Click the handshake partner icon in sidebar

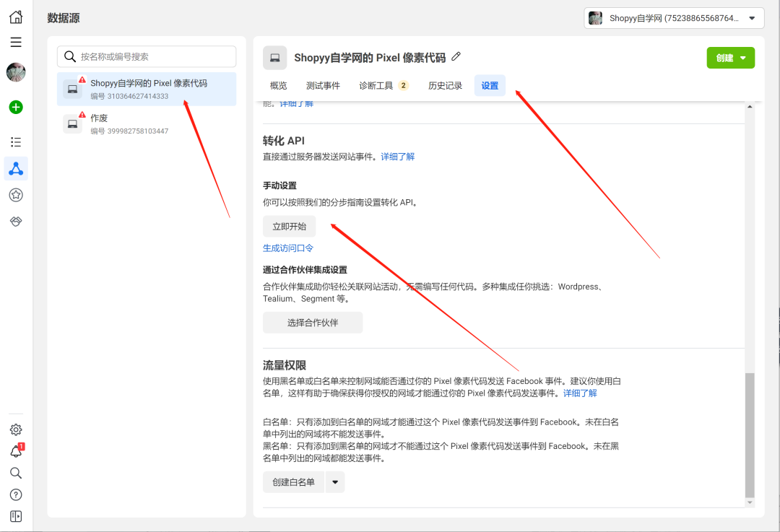pos(16,221)
